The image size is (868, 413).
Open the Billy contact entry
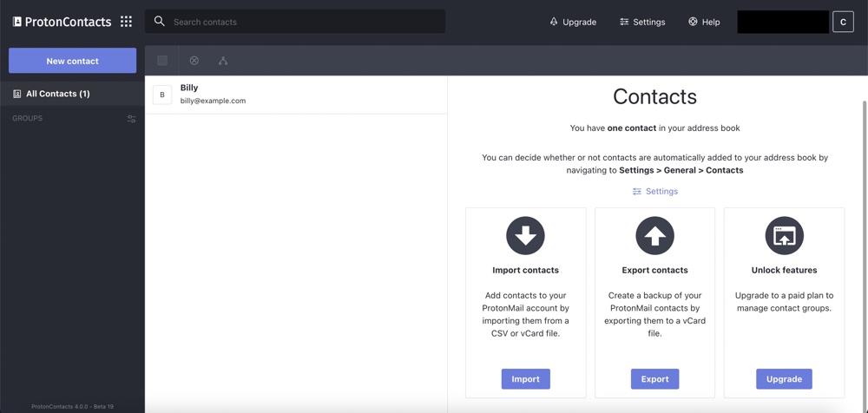(296, 95)
